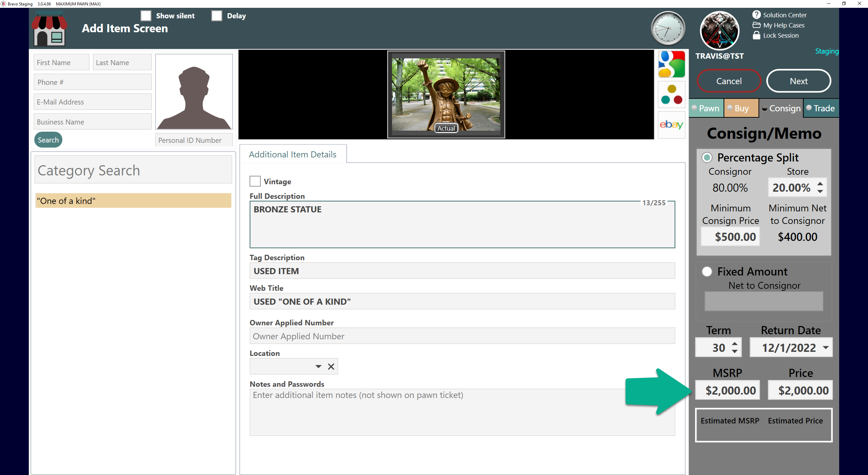This screenshot has height=475, width=868.
Task: Click the Net to Consignor amount field
Action: [x=764, y=301]
